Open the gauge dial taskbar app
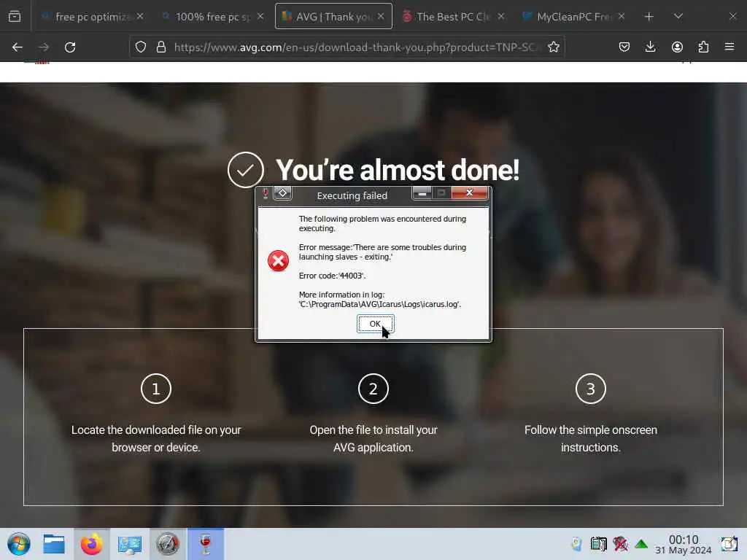The image size is (747, 560). pos(167,544)
